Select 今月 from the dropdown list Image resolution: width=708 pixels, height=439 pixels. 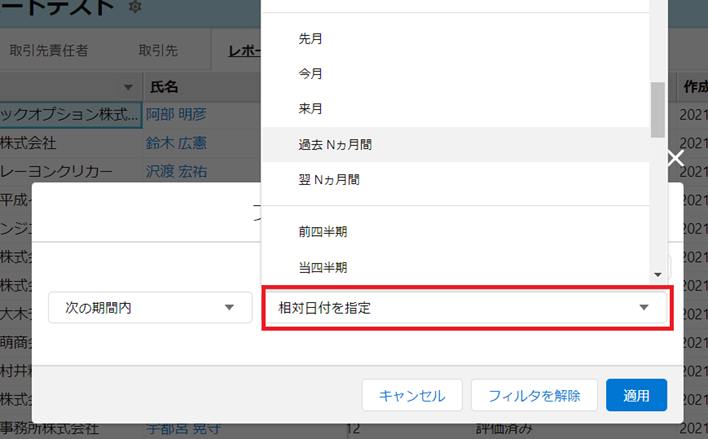tap(455, 74)
